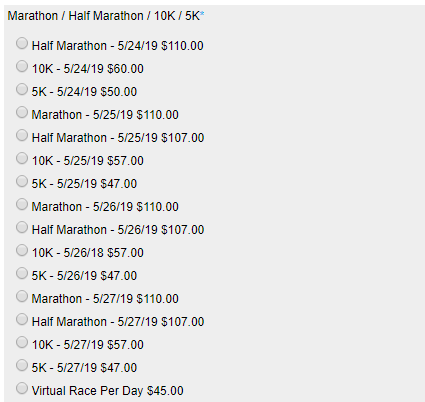425x402 pixels.
Task: Select Marathon 5/26/19 $110.00 option
Action: 22,204
